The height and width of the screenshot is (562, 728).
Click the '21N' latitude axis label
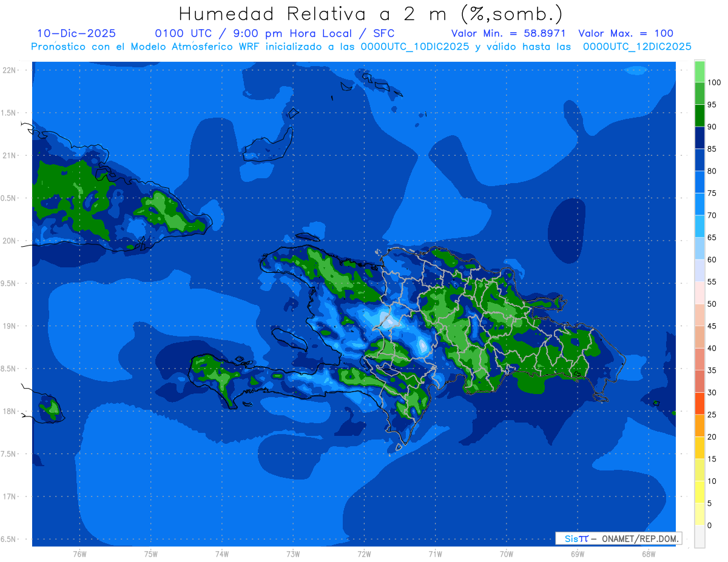pyautogui.click(x=9, y=155)
